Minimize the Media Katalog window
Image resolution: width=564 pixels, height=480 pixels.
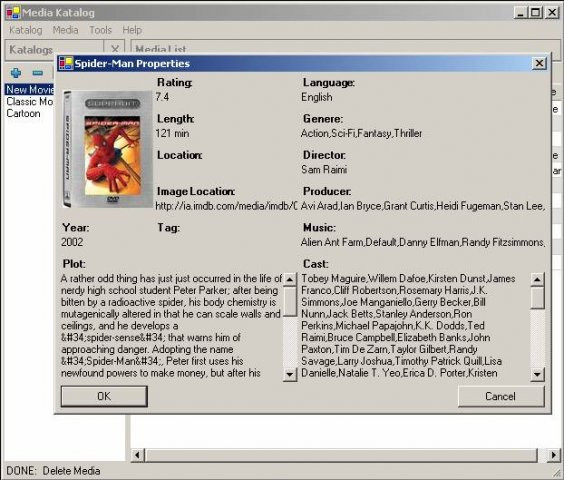520,13
